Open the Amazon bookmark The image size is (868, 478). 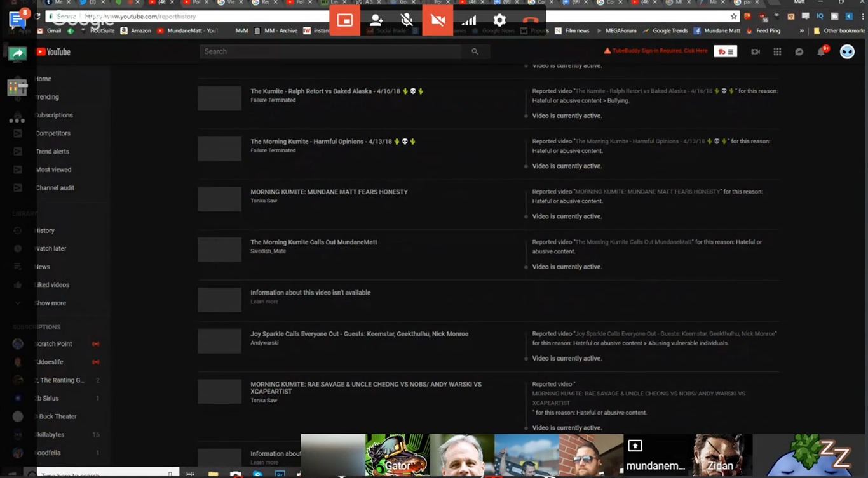[135, 30]
